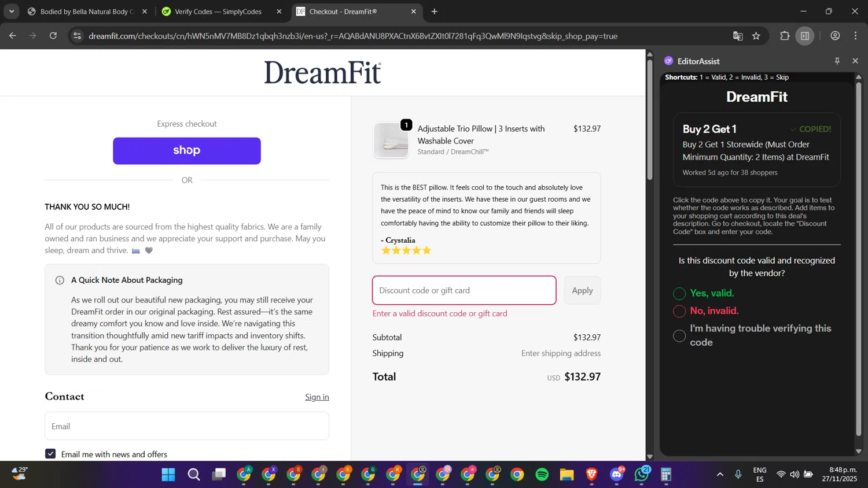Open the ENG ES language switcher

coord(760,475)
